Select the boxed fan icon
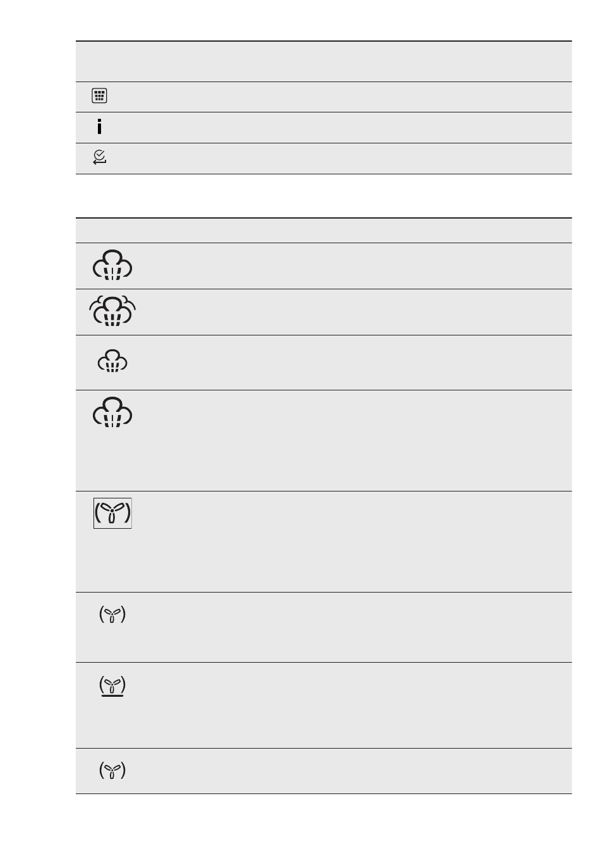 [112, 513]
